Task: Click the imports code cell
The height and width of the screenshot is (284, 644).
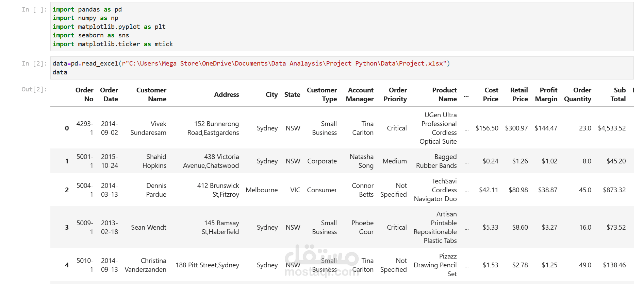Action: tap(342, 27)
